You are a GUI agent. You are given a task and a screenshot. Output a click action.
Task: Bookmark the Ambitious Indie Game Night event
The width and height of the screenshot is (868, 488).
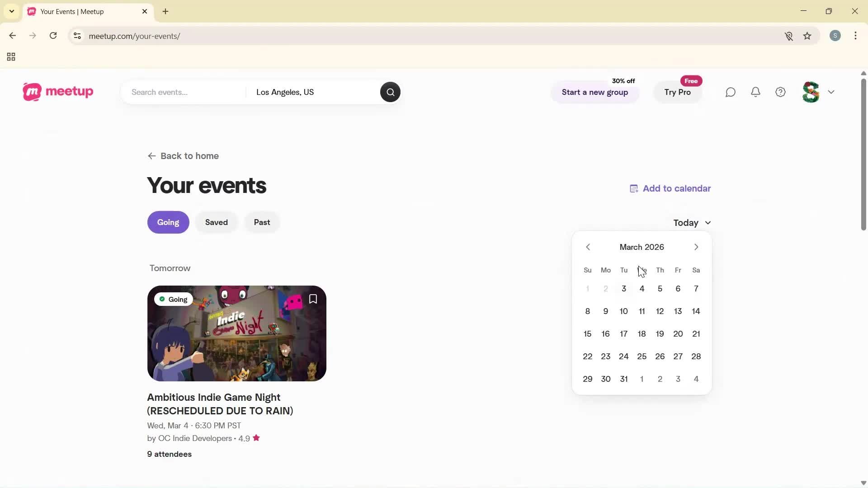click(313, 299)
